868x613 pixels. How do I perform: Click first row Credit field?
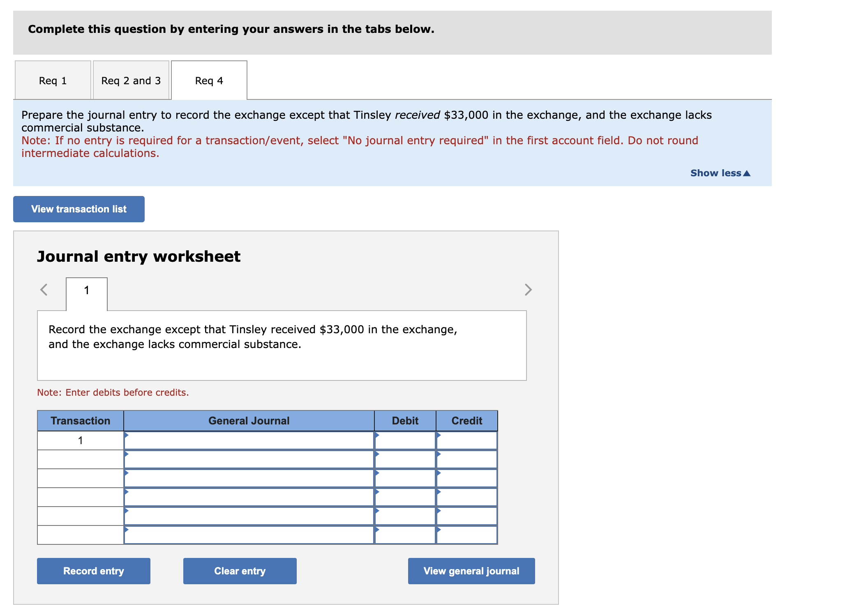[x=466, y=441]
